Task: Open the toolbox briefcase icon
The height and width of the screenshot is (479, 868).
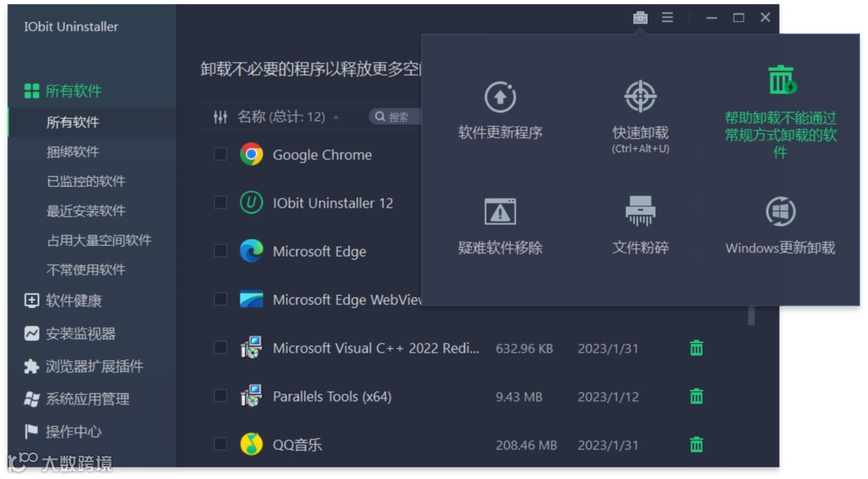Action: pos(640,18)
